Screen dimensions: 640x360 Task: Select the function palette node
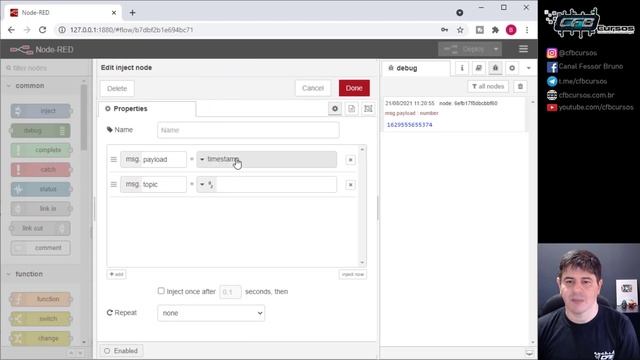click(x=41, y=299)
